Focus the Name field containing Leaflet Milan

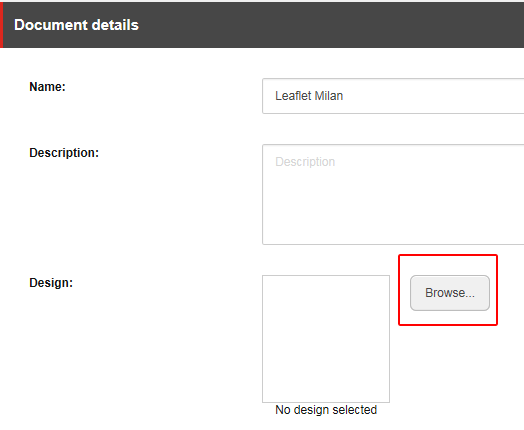[393, 96]
